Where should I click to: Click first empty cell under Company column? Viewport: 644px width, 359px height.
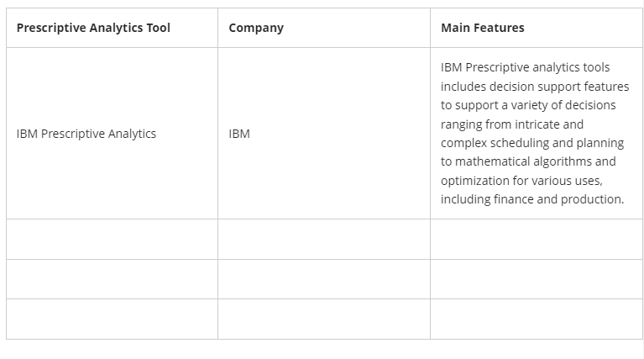[x=323, y=240]
